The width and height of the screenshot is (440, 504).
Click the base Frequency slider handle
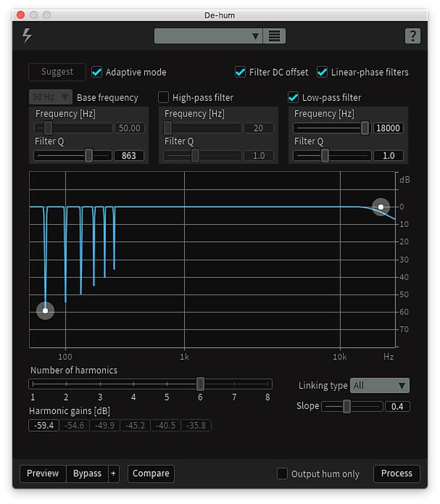[x=48, y=128]
